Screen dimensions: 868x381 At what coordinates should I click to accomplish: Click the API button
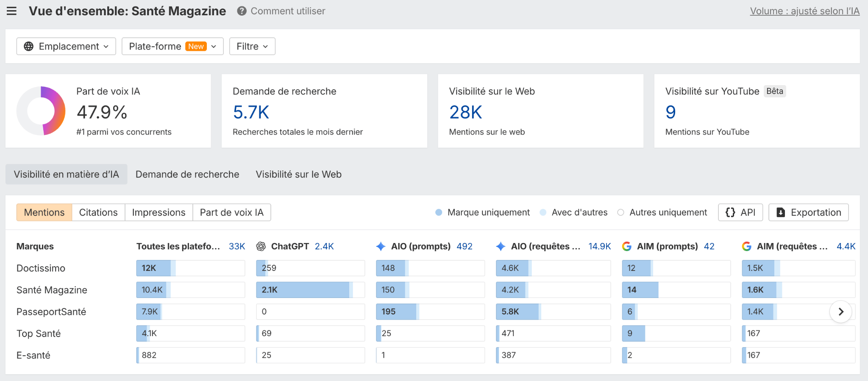click(x=740, y=212)
